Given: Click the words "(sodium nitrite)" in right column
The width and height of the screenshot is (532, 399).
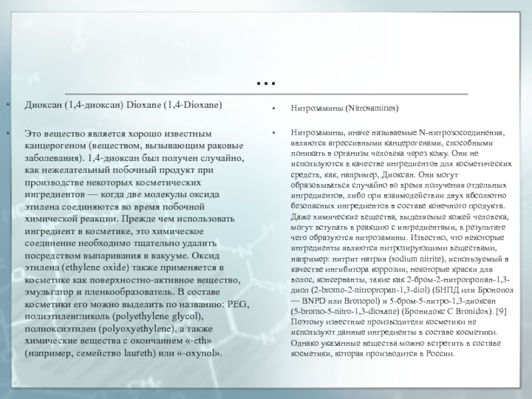Looking at the screenshot, I should 417,259.
